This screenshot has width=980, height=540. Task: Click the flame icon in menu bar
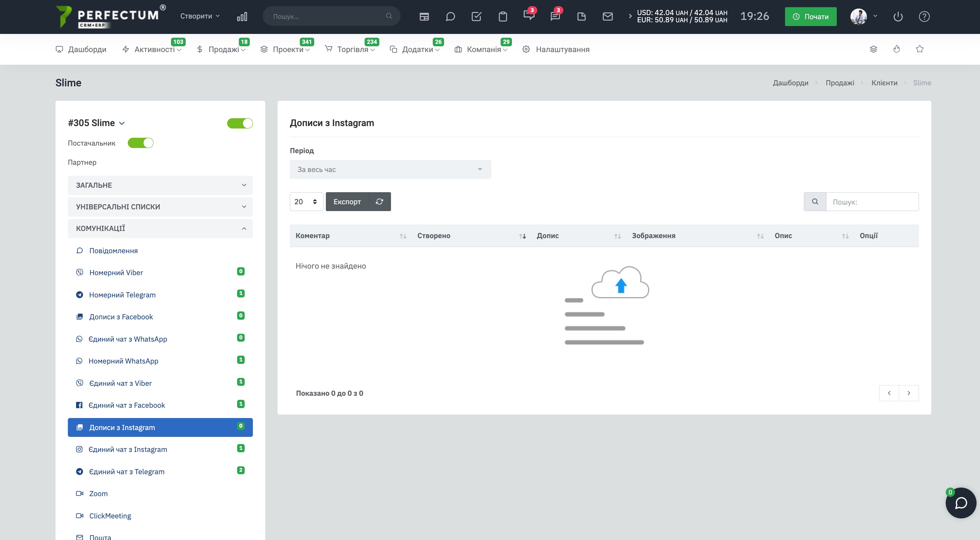[897, 49]
